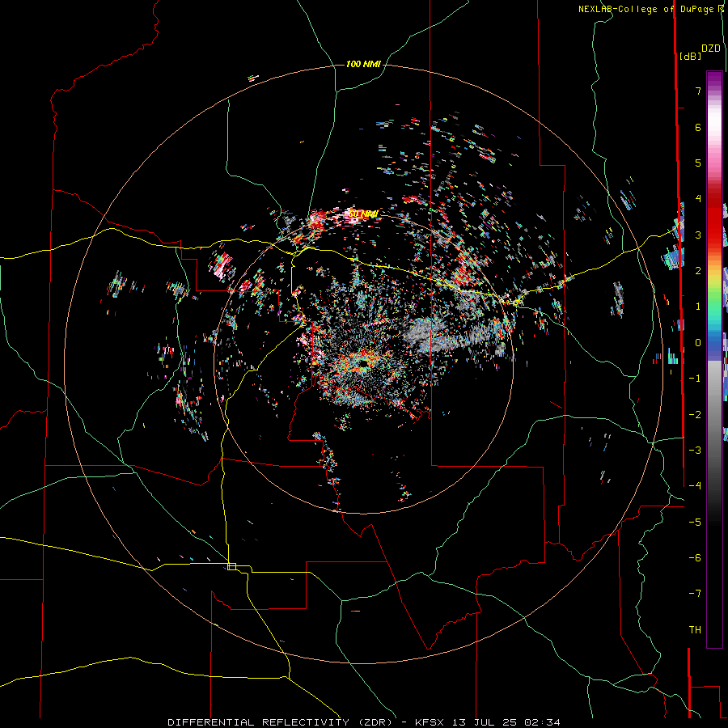
Task: Click the "100 NMI" range ring label
Action: click(363, 64)
